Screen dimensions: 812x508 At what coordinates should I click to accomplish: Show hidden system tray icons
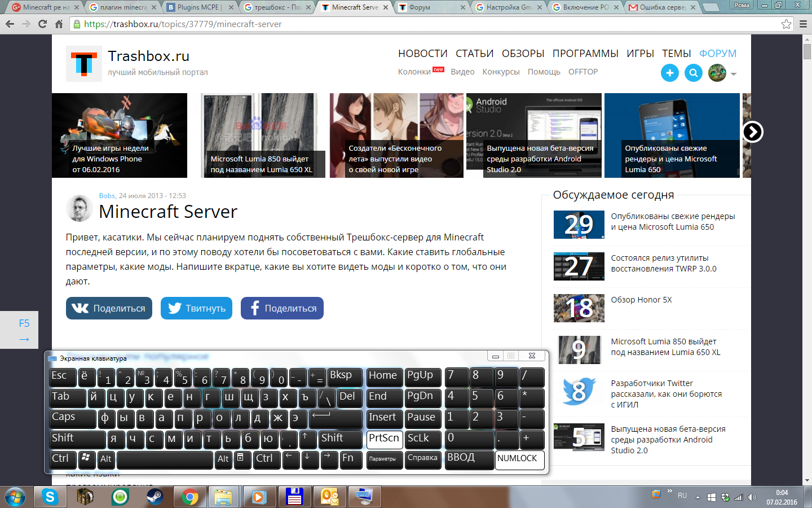(698, 497)
